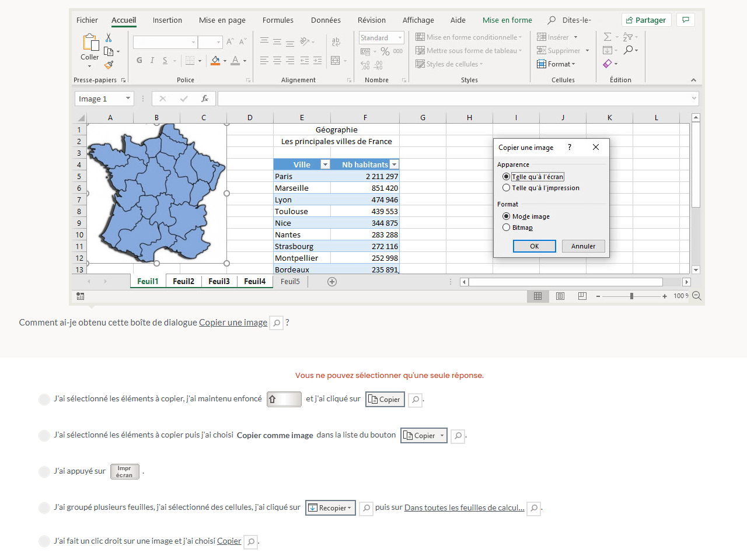Expand the Standard number format dropdown

tap(400, 38)
